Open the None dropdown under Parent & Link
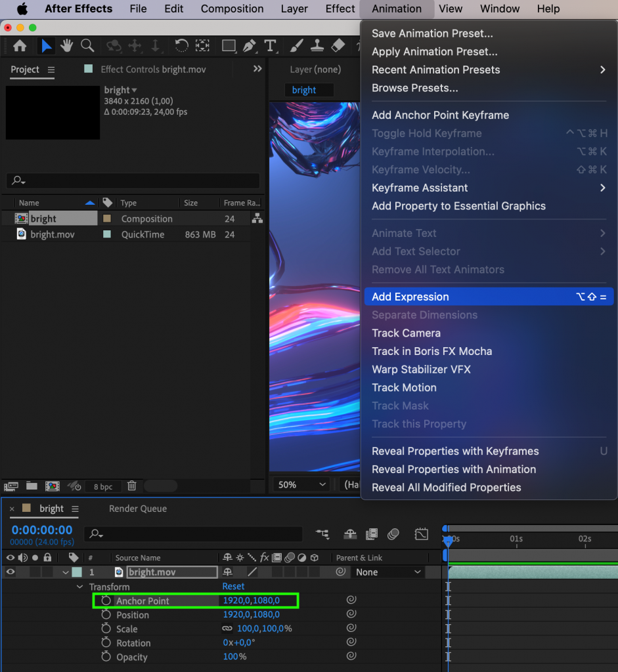618x672 pixels. 387,572
